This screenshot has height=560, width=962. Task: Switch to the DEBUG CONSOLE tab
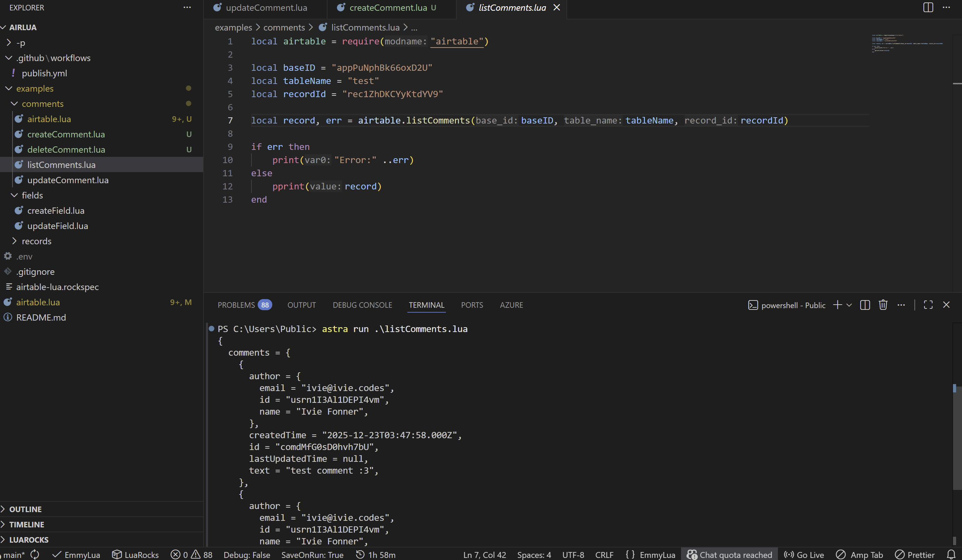pos(362,305)
